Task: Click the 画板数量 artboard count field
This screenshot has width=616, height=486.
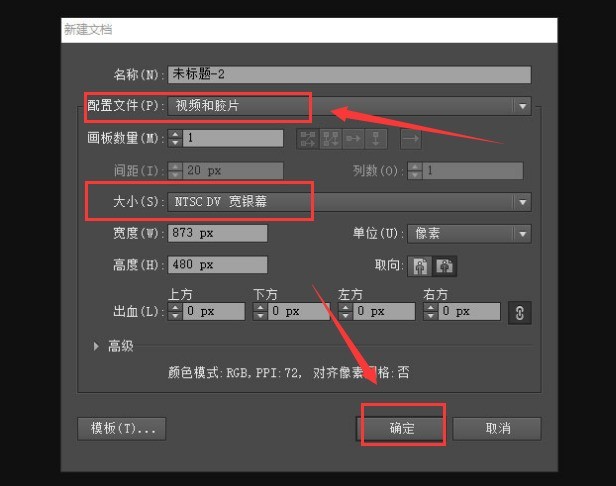Action: [x=233, y=138]
